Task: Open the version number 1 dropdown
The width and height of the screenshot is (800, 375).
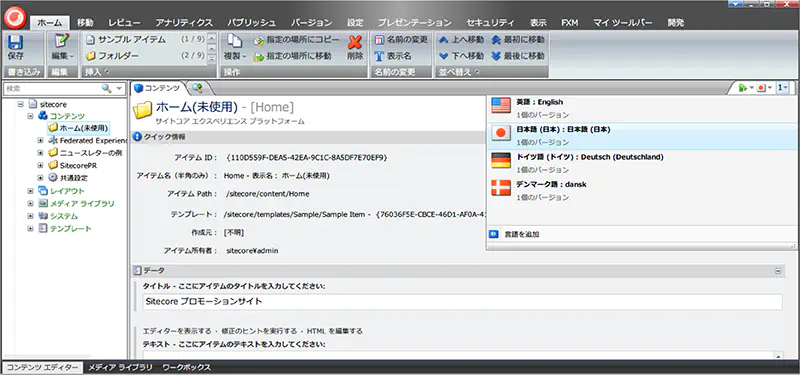Action: [783, 88]
